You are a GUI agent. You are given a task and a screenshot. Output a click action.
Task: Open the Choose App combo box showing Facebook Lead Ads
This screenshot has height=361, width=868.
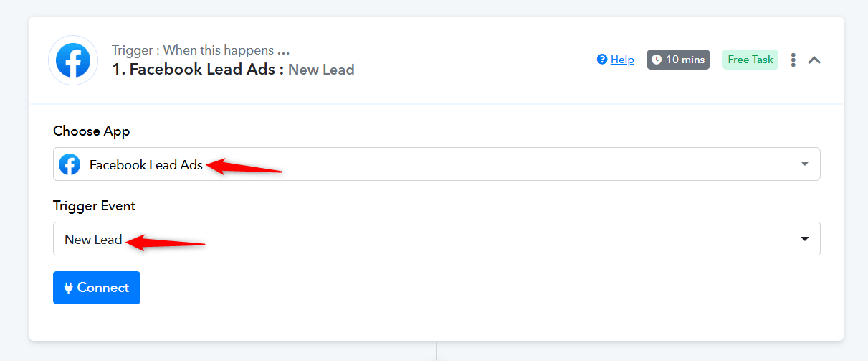(437, 164)
